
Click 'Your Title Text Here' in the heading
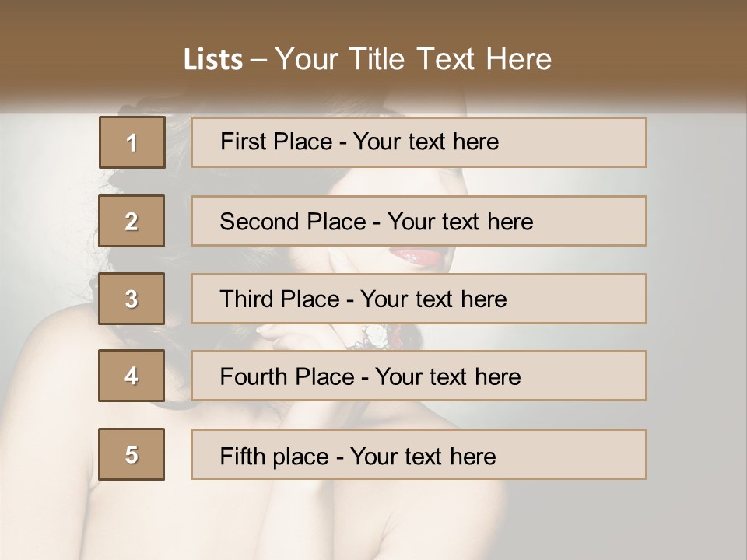(x=413, y=60)
